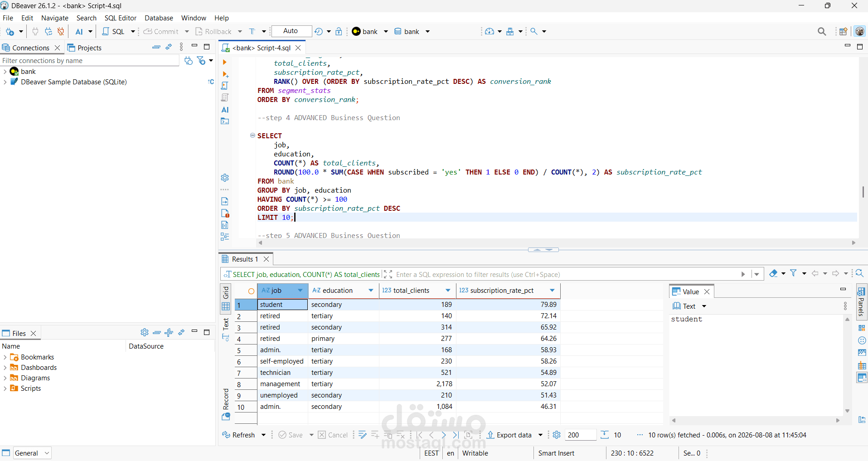Click the SQL editor toolbar button
The width and height of the screenshot is (868, 461).
(x=113, y=32)
